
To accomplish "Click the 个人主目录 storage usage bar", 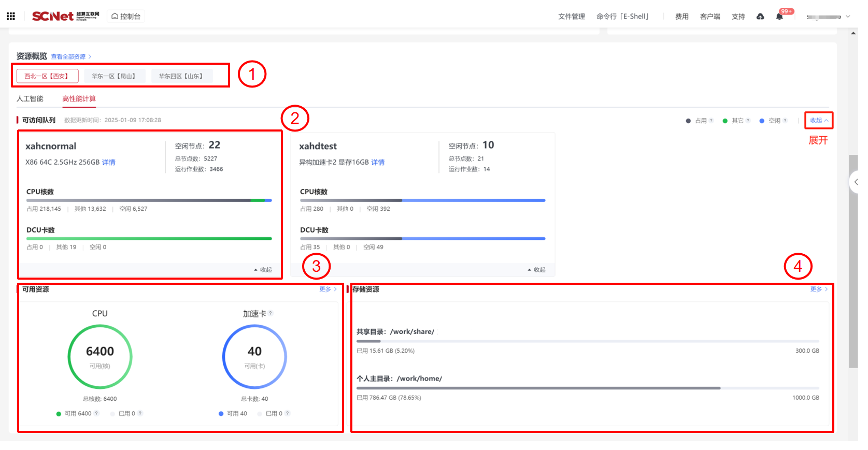I will coord(588,388).
